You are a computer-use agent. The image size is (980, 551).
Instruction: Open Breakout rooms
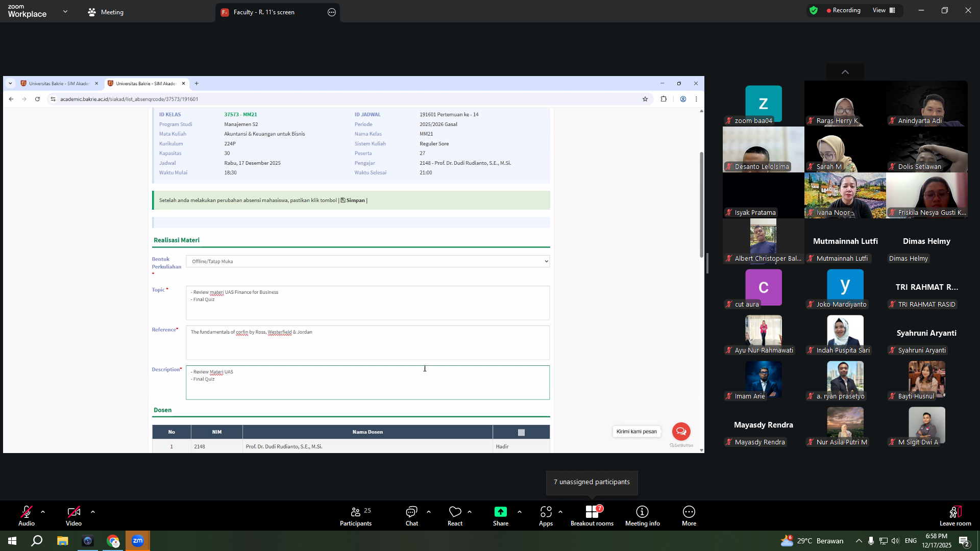[592, 515]
